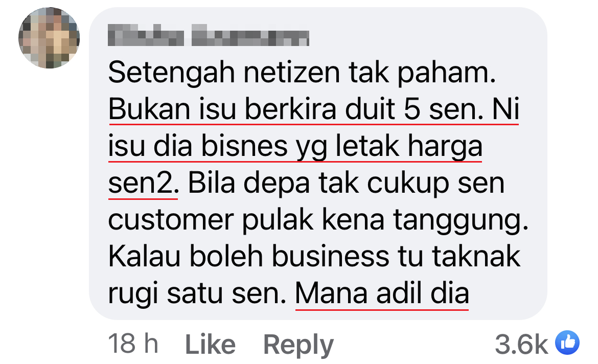
Task: Click the line 'Kalau boleh business tu taknak'
Action: point(314,257)
